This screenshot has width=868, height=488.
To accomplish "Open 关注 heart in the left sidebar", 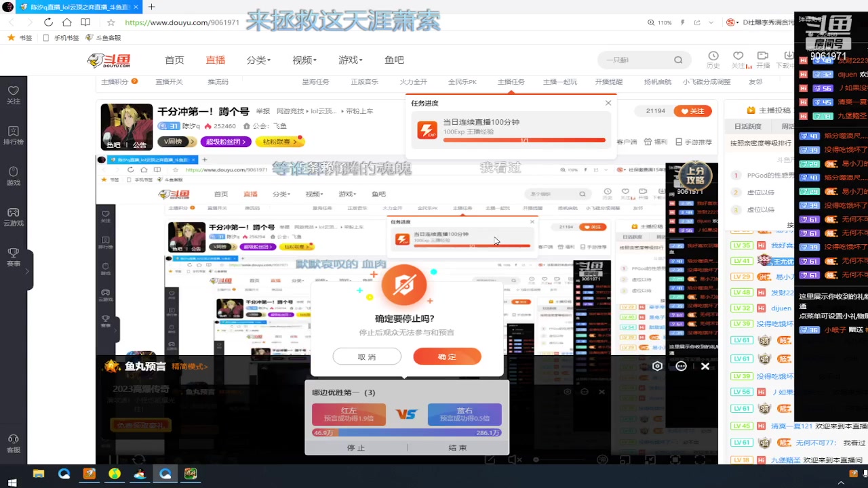I will pos(13,94).
